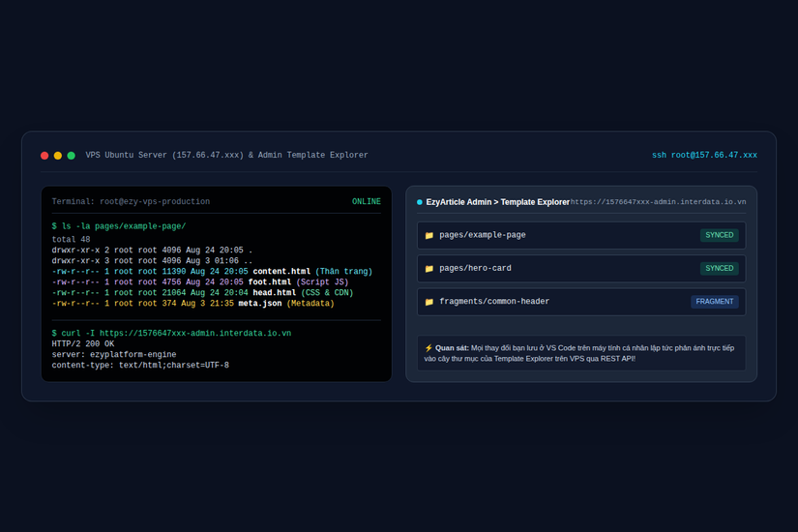Click the meta.json file name
798x532 pixels.
(x=260, y=304)
